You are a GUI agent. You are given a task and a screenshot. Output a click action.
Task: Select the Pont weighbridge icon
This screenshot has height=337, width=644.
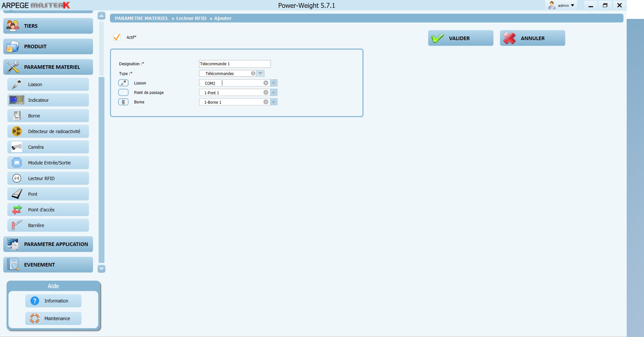17,194
